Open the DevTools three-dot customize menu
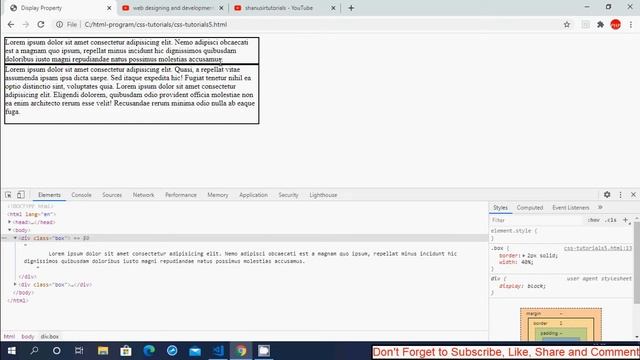Screen dimensions: 640x360 point(620,195)
